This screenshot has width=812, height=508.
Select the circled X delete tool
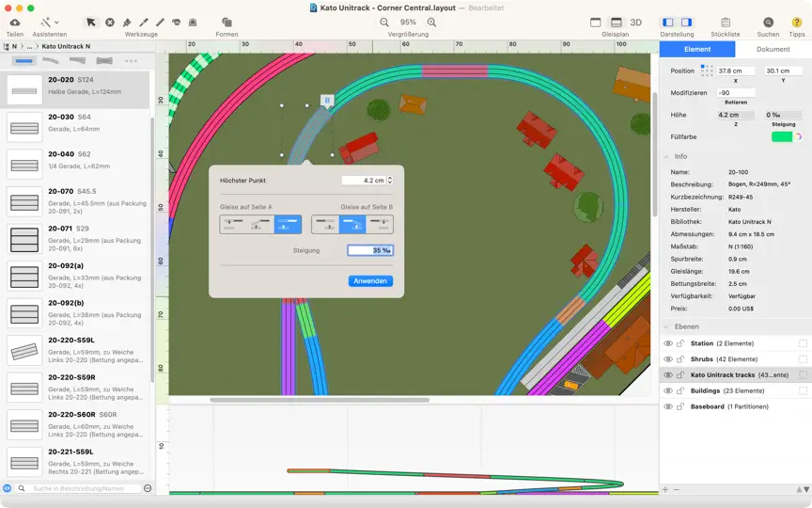110,23
